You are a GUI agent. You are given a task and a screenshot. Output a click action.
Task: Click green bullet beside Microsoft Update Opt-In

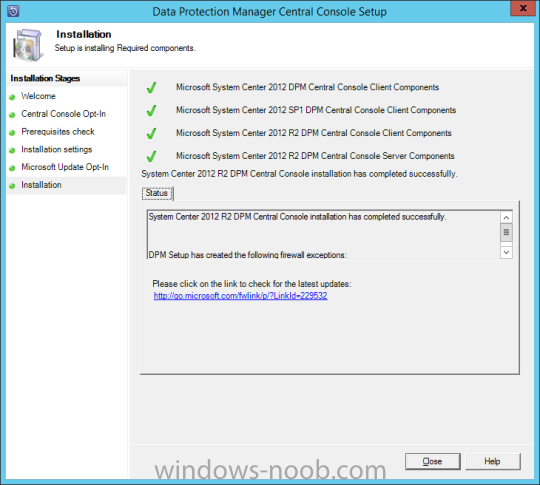[x=12, y=168]
